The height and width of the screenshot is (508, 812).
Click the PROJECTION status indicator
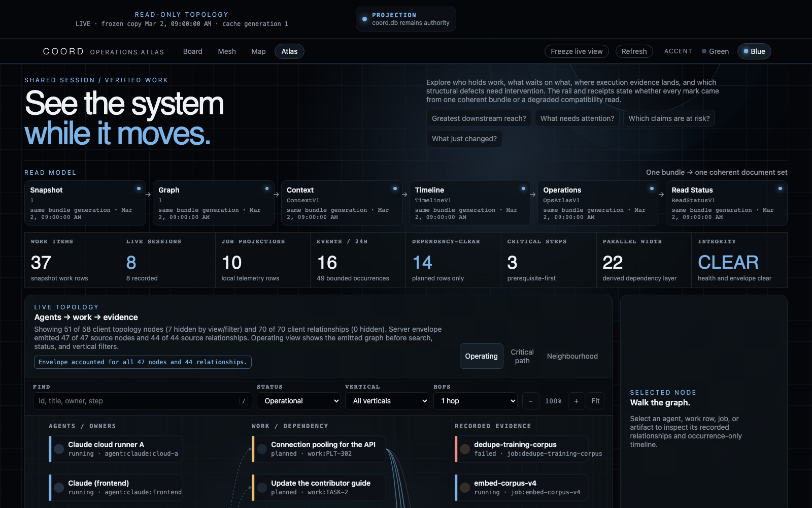tap(405, 19)
